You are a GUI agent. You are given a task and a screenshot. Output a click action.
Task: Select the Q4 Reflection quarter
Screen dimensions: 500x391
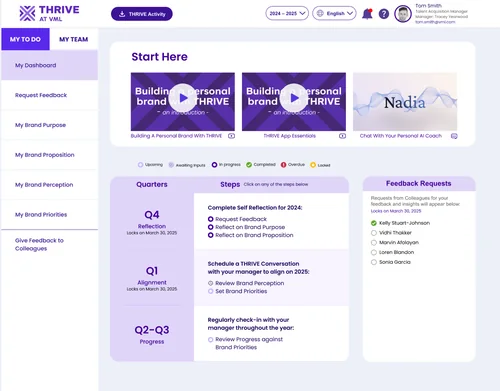coord(152,222)
